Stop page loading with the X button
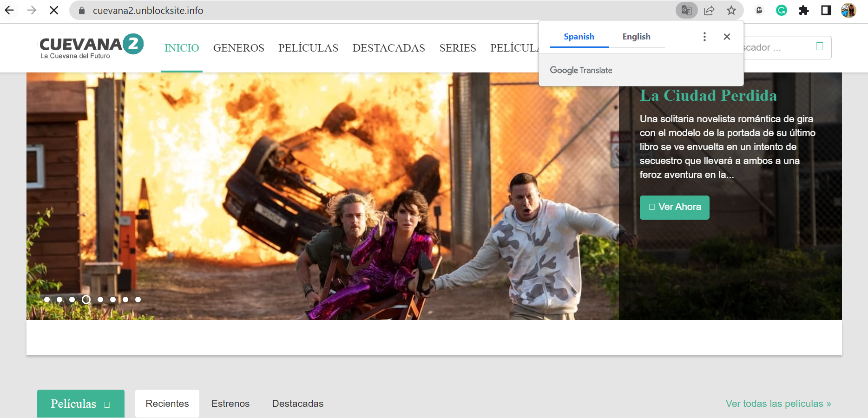Viewport: 868px width, 418px height. click(x=54, y=10)
